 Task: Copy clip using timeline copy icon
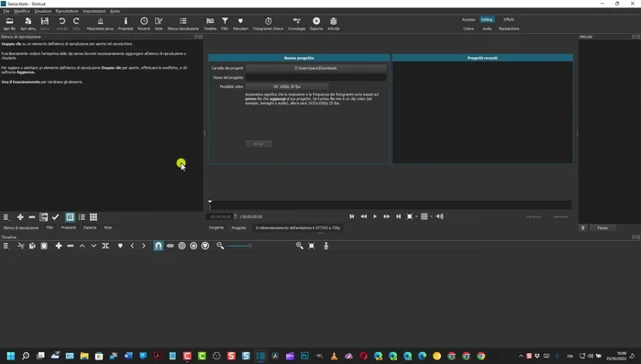32,246
